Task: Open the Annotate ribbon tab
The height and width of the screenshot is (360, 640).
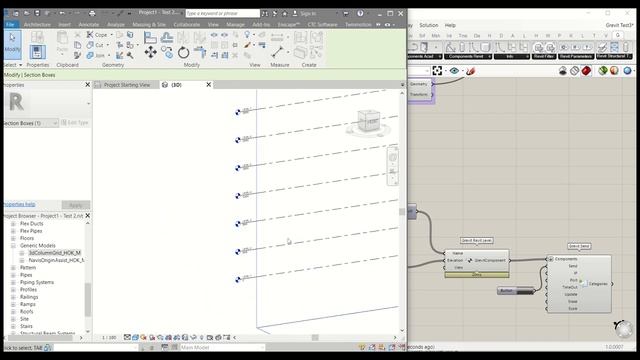Action: 89,24
